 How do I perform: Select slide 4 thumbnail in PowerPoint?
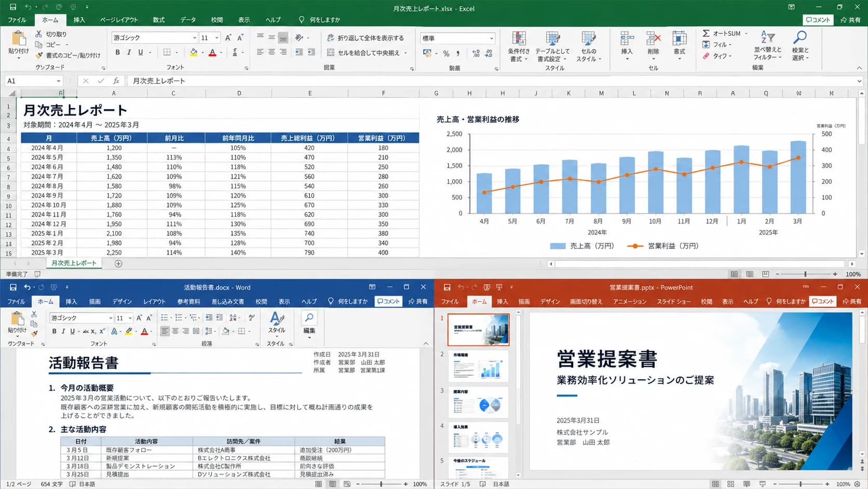(x=478, y=437)
